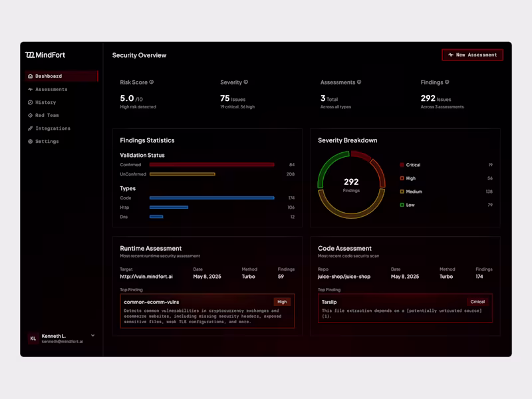
Task: Select the Red Team target icon
Action: coord(30,115)
